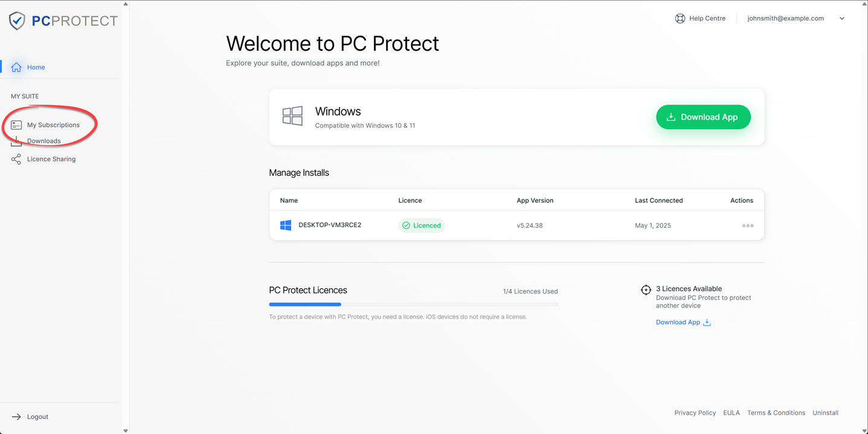Open the Privacy Policy link
This screenshot has height=434, width=868.
(x=695, y=413)
